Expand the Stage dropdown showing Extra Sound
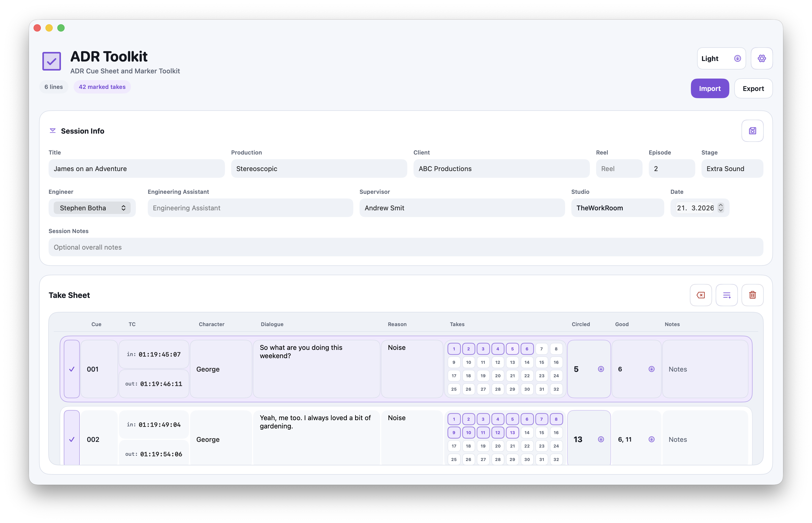812x523 pixels. pyautogui.click(x=731, y=168)
